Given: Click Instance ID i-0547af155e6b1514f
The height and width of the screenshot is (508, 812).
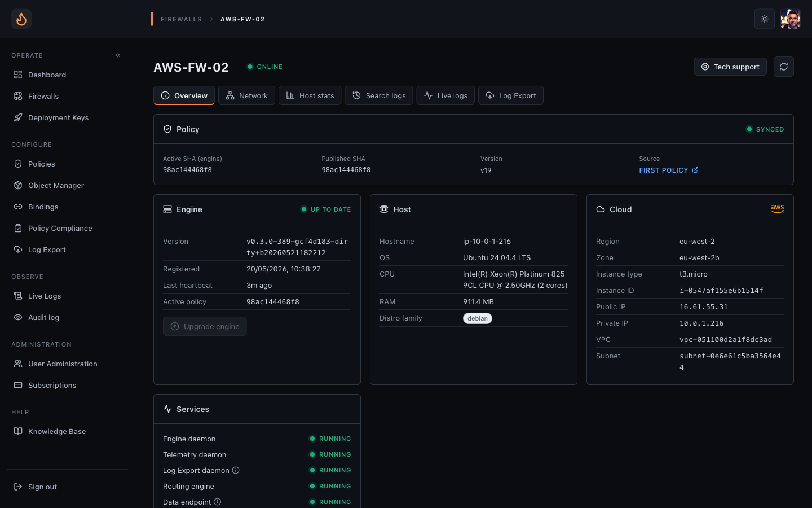Looking at the screenshot, I should click(721, 291).
